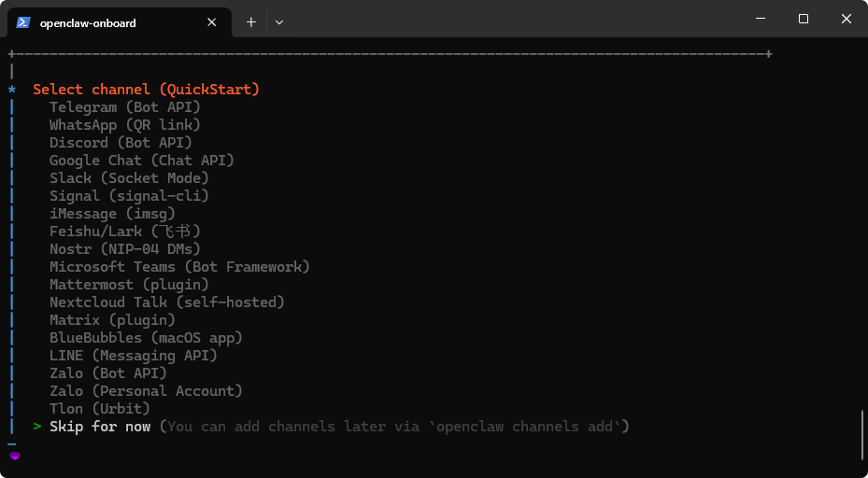
Task: Maximize the terminal window
Action: [x=803, y=19]
